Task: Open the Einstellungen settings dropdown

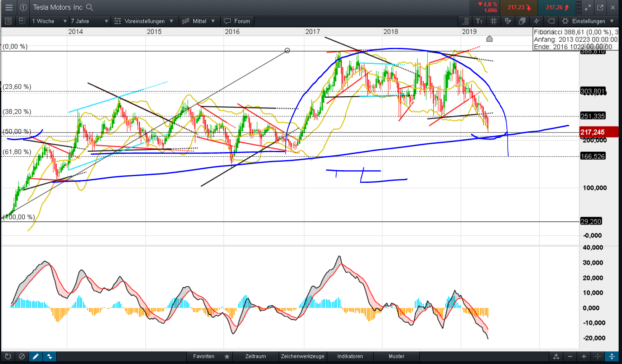Action: click(x=588, y=21)
